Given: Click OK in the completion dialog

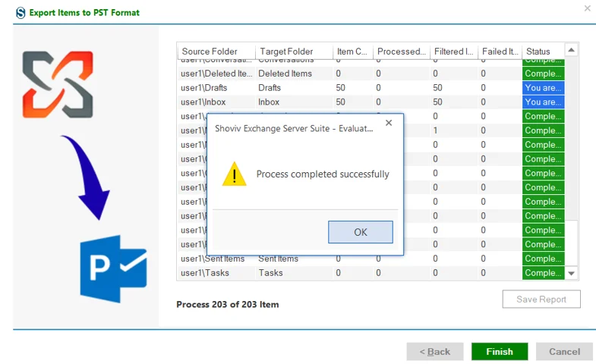Looking at the screenshot, I should pos(361,232).
